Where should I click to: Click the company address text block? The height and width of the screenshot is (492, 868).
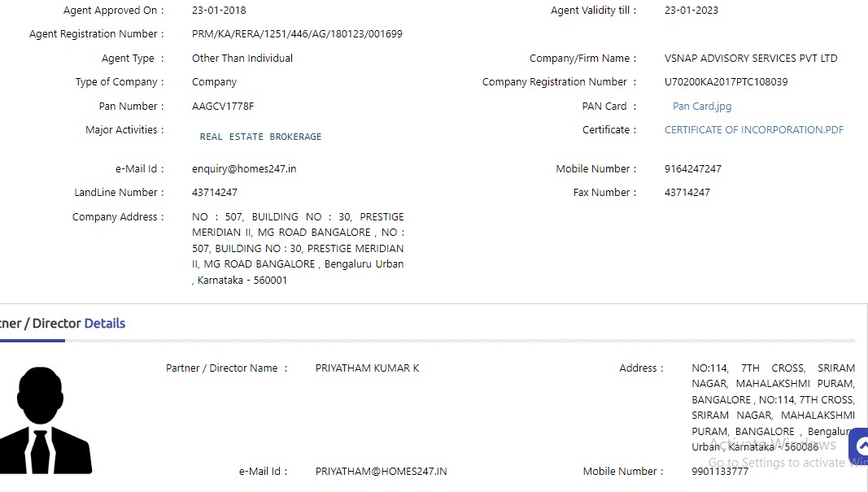pyautogui.click(x=298, y=249)
